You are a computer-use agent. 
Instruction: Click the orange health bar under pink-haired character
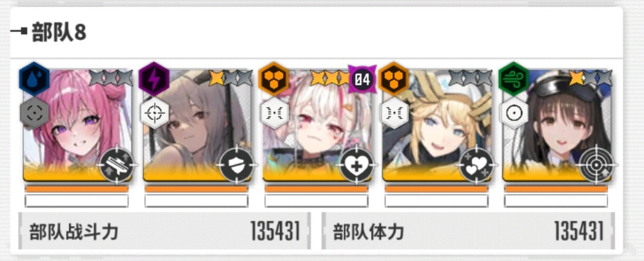(77, 189)
